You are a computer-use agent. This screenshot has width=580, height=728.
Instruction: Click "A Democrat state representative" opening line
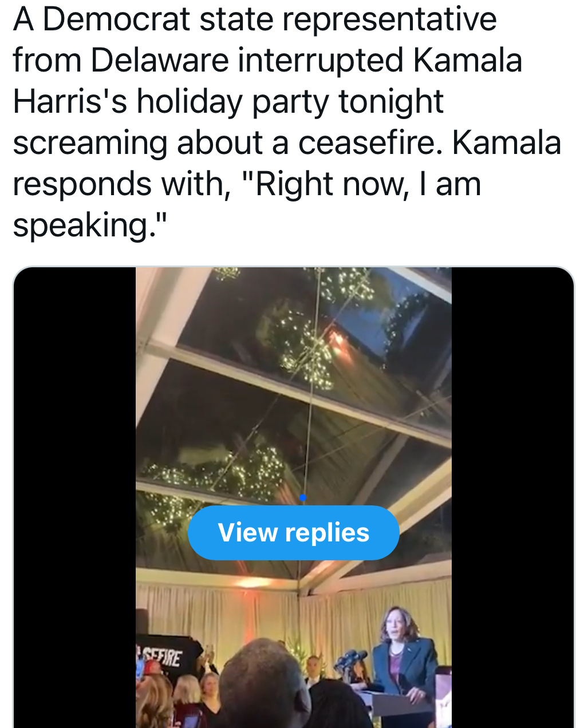pos(255,19)
